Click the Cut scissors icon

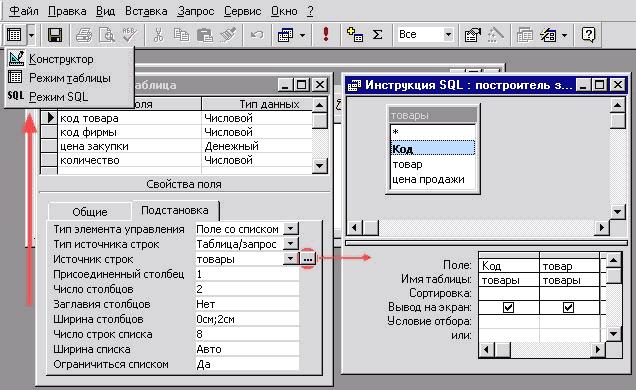pos(158,35)
